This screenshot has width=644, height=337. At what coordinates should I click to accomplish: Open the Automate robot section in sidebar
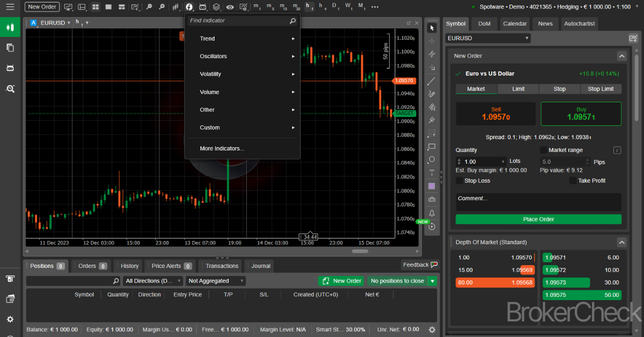pos(10,68)
